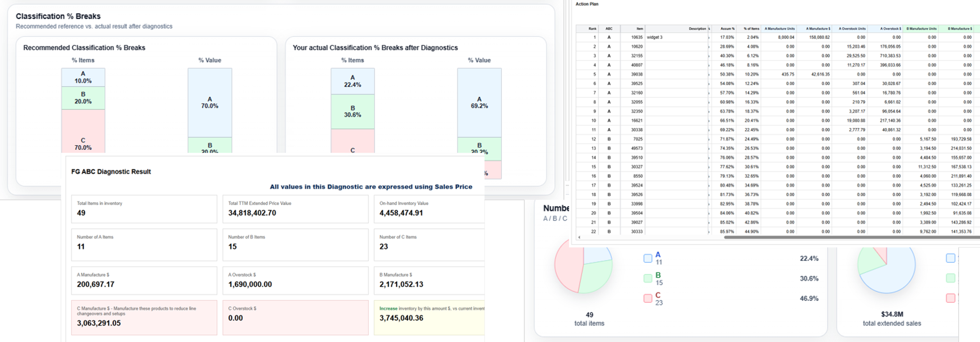
Task: Click the 'Classification % Breaks' heading
Action: pos(58,16)
